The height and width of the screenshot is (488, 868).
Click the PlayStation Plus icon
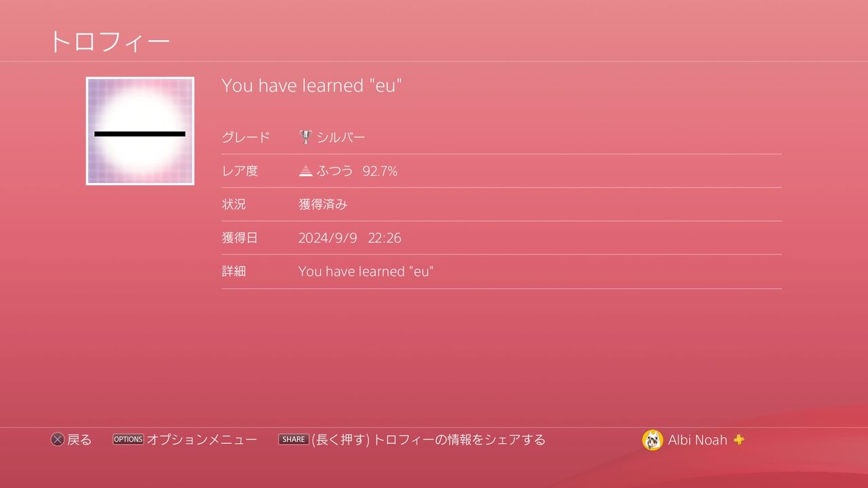739,439
